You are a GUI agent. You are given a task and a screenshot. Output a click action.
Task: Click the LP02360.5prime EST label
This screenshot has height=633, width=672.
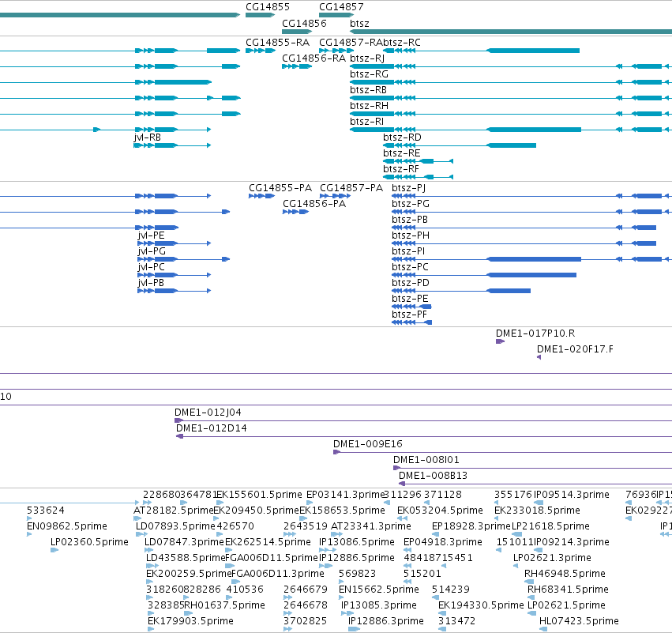coord(89,542)
